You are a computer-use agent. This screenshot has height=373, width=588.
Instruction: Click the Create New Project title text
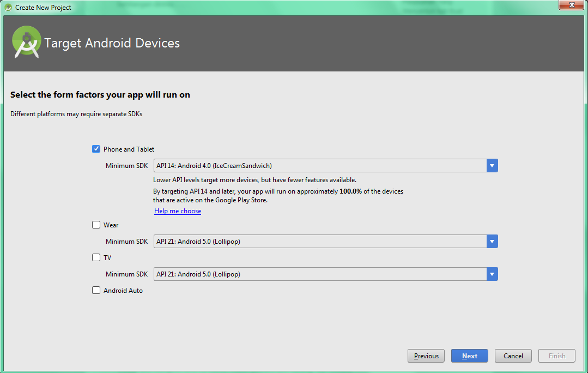pyautogui.click(x=43, y=8)
